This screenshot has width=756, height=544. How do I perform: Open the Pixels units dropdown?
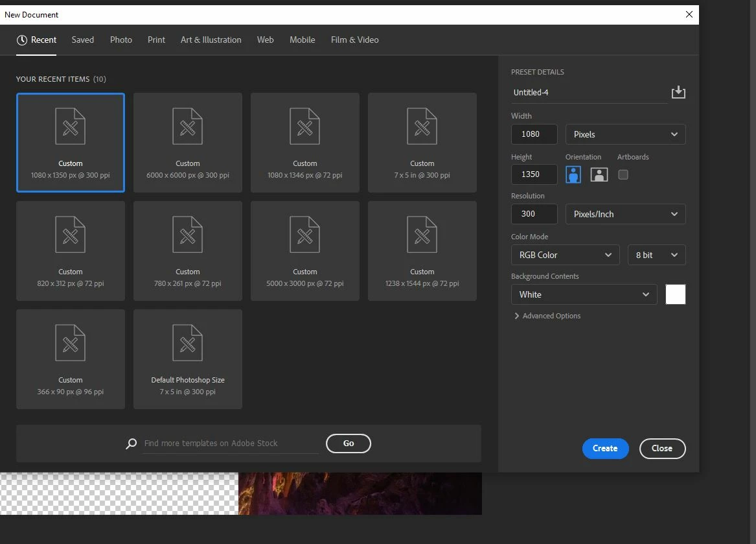(x=625, y=134)
